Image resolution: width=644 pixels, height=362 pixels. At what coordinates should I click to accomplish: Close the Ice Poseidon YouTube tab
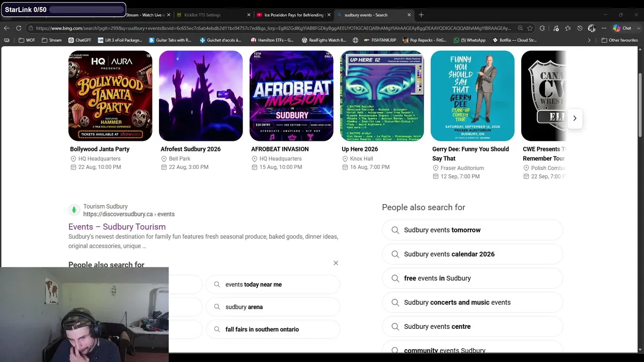click(x=329, y=15)
